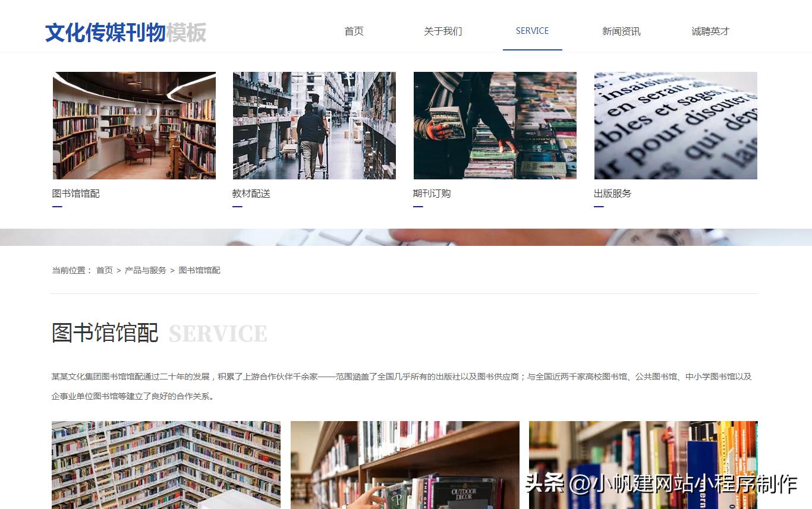Visit the 诚聘英才 recruitment page
Viewport: 812px width, 509px height.
coord(710,31)
